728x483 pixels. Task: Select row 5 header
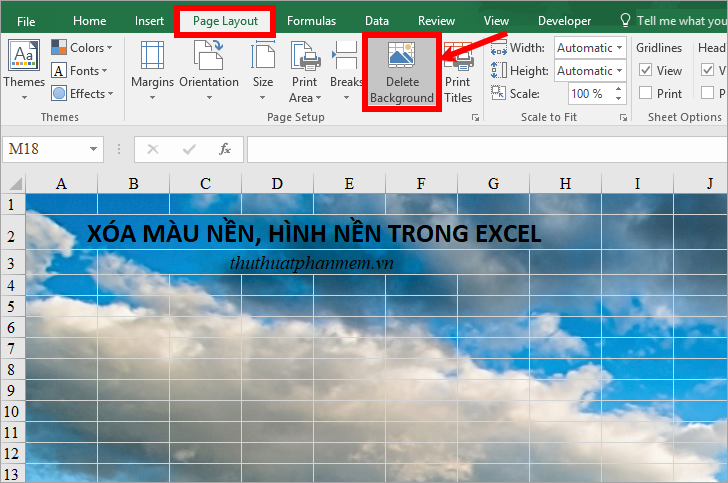(x=13, y=307)
